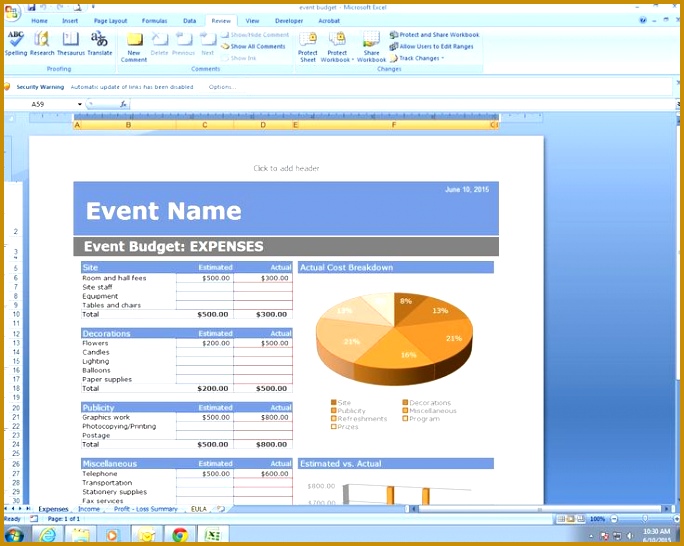
Task: Click the zoom slider handle
Action: coord(645,519)
